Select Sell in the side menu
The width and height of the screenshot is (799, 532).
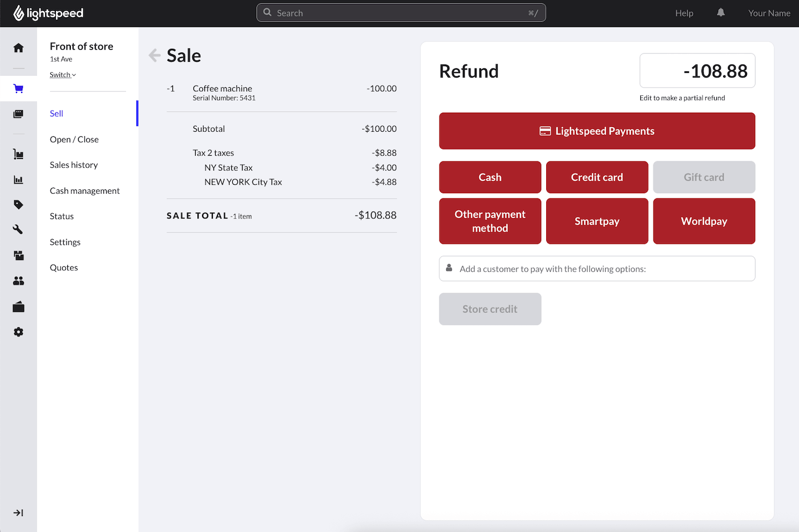click(57, 113)
